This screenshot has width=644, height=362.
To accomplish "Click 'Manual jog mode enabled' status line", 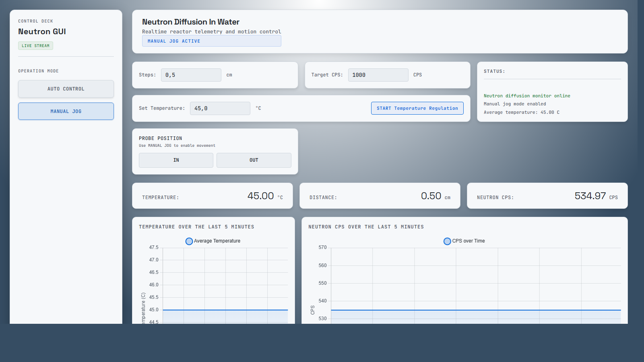I will tap(515, 104).
